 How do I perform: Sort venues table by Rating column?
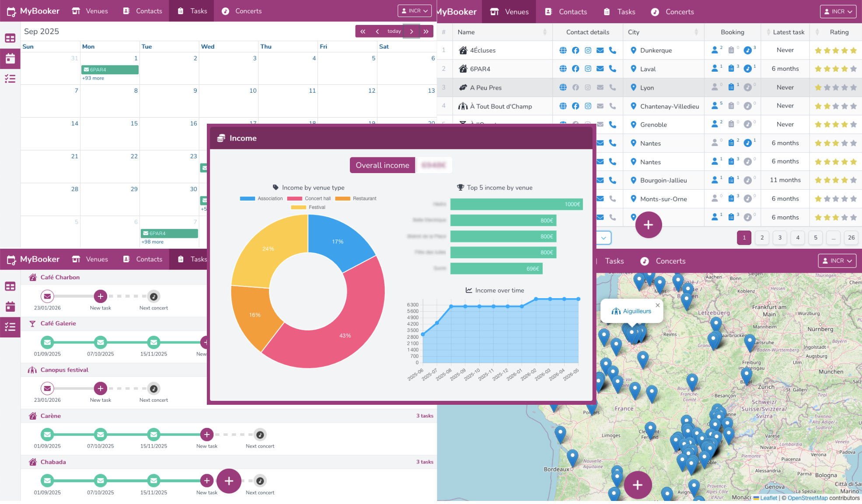pos(817,32)
